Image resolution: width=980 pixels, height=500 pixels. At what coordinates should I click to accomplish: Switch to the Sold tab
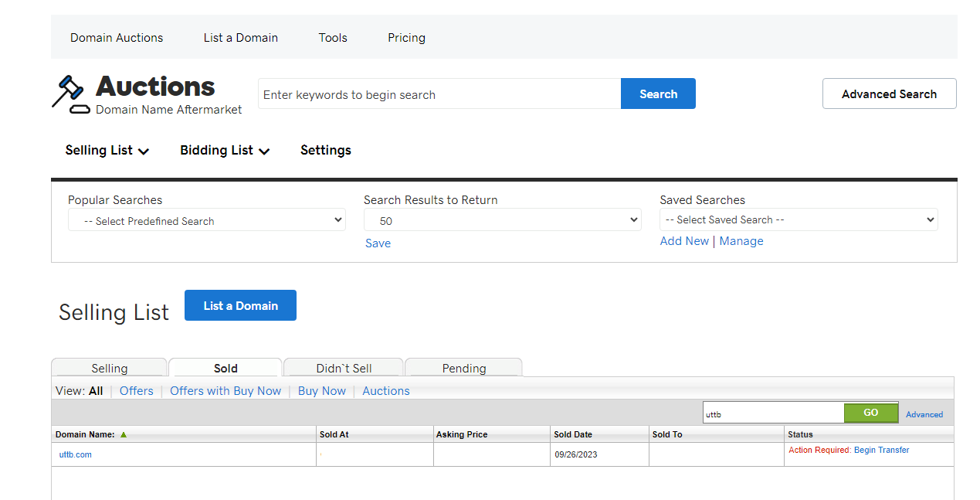point(226,368)
